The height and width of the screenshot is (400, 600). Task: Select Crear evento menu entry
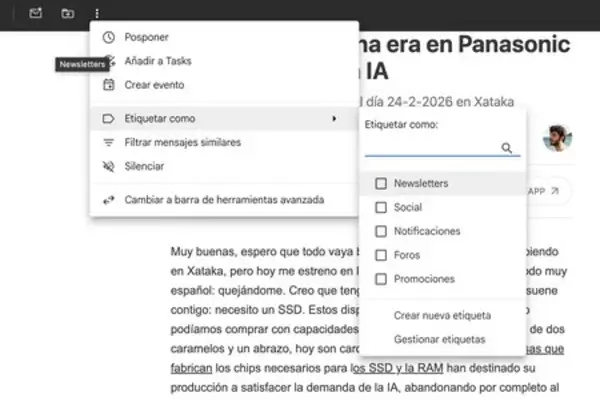coord(224,85)
